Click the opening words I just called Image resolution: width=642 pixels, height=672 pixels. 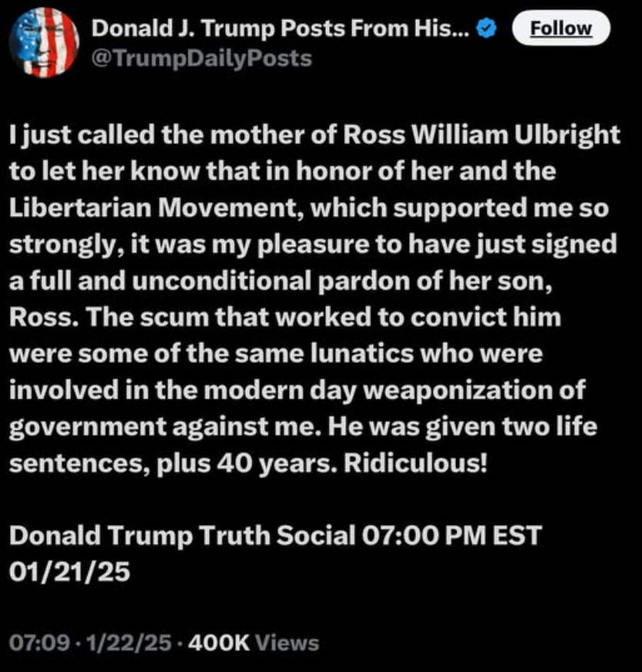point(81,135)
